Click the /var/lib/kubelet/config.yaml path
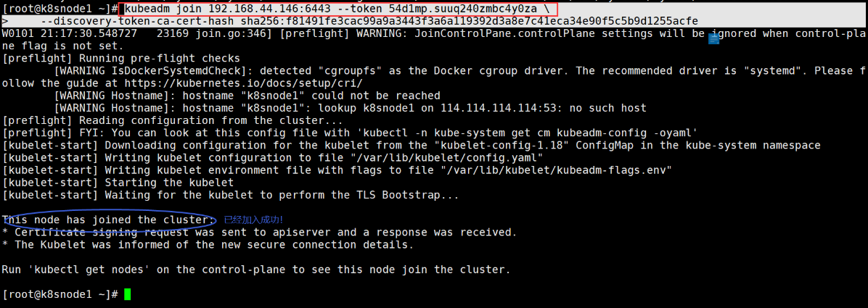 click(x=447, y=157)
